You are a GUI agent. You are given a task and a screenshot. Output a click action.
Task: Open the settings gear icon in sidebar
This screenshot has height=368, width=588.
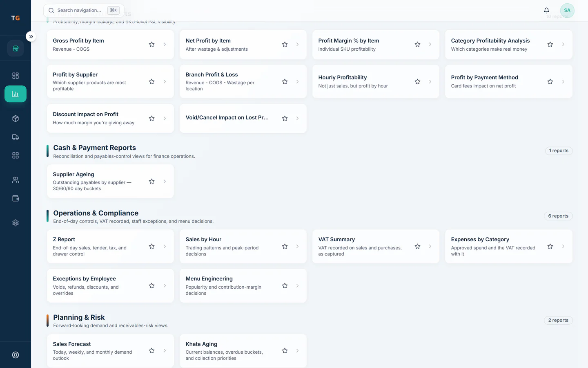coord(16,223)
